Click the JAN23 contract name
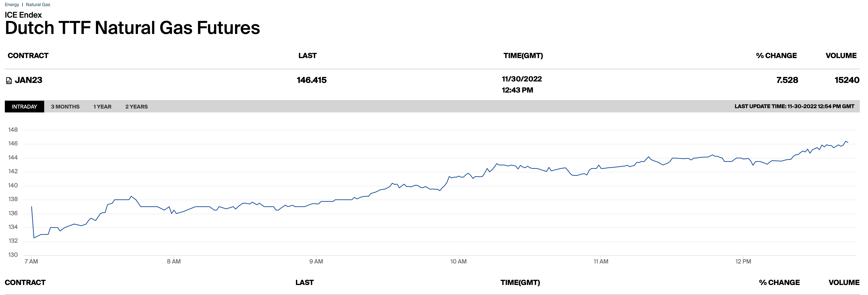Screen dimensions: 868x295 click(29, 80)
